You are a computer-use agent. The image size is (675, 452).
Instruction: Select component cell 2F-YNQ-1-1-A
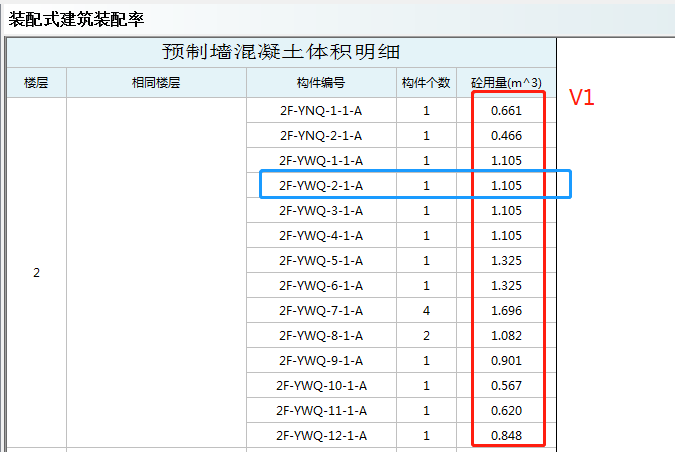pyautogui.click(x=321, y=111)
